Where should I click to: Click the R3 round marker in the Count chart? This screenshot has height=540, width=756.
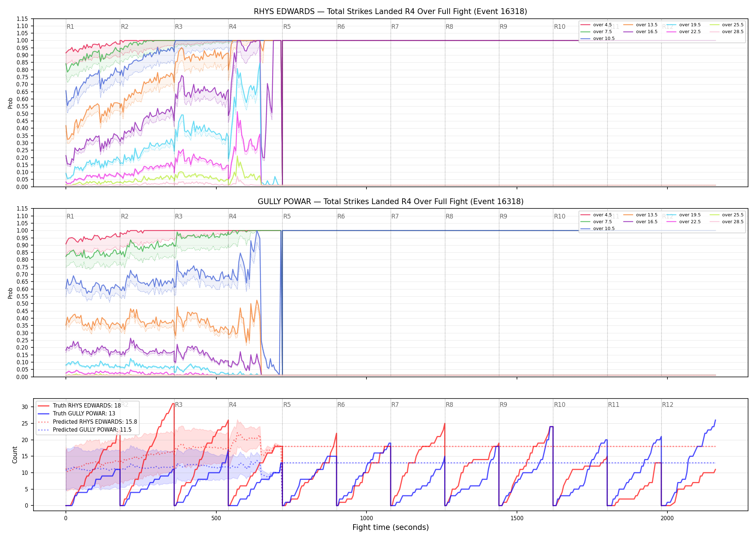point(179,405)
